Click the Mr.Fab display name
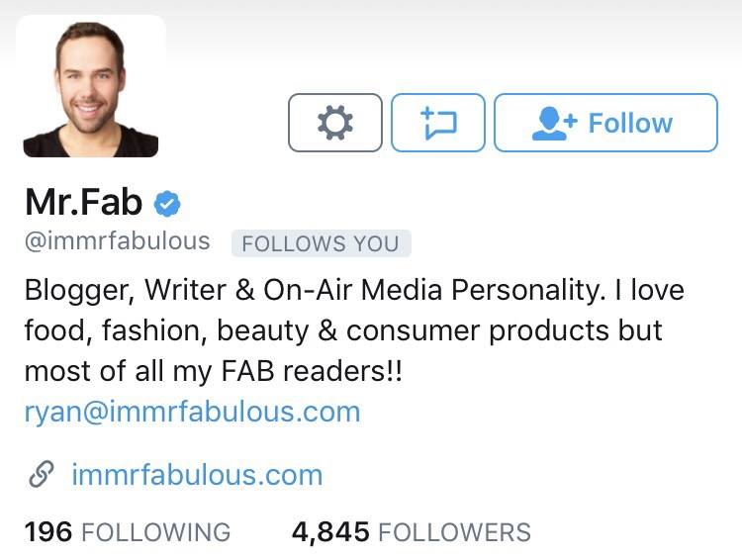This screenshot has height=560, width=742. (x=83, y=203)
